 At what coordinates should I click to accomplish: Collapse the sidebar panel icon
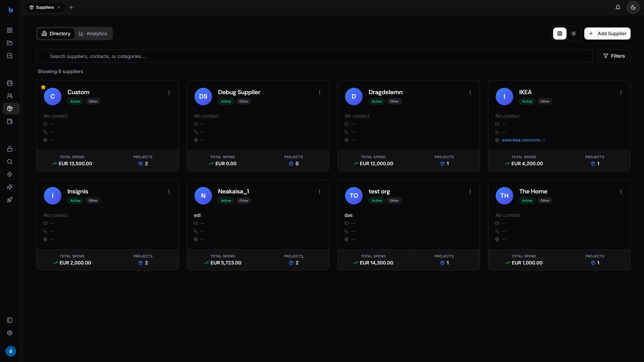tap(10, 320)
